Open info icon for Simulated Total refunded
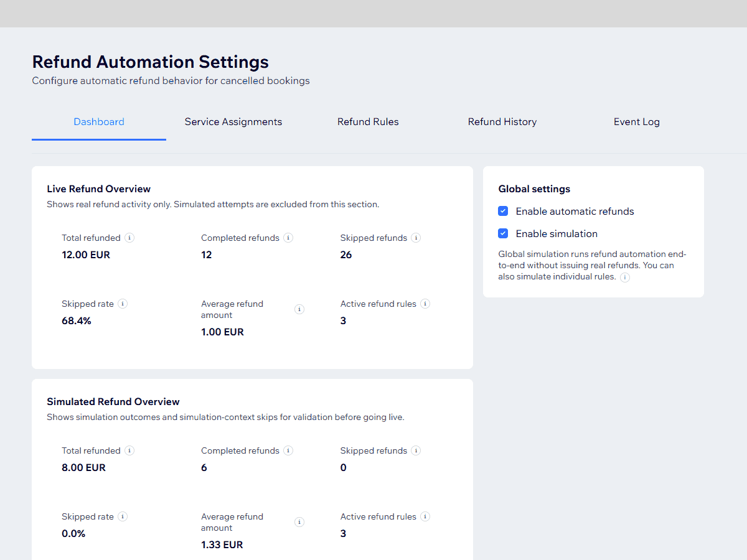The image size is (747, 560). coord(129,450)
